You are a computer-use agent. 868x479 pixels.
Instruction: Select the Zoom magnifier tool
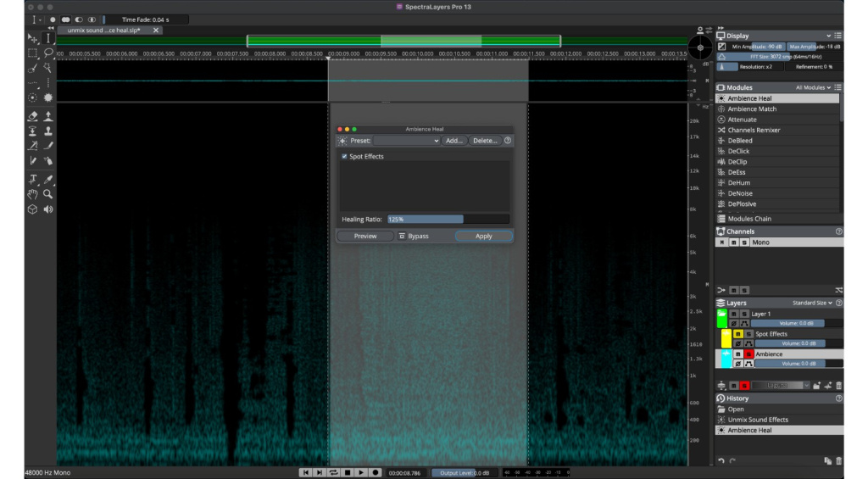tap(48, 194)
